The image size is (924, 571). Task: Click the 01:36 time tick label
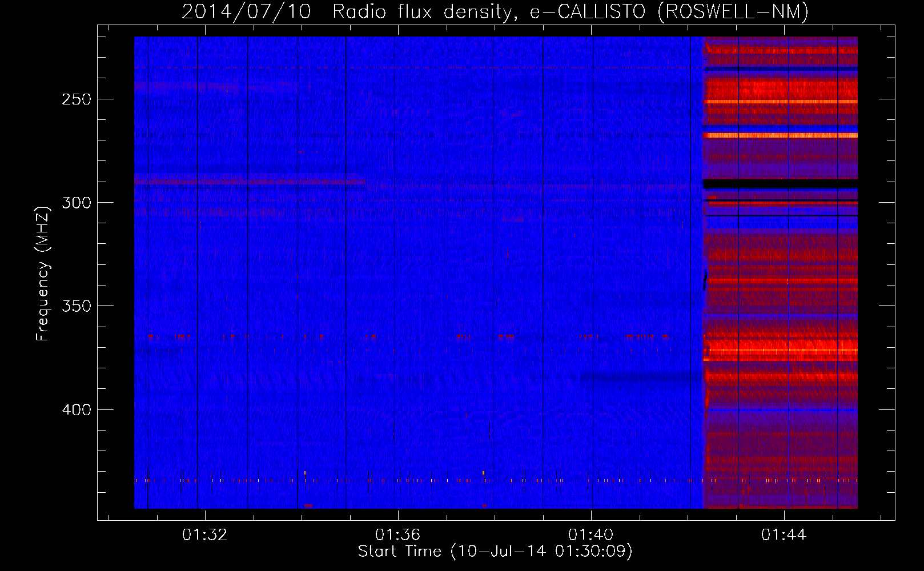(x=397, y=534)
